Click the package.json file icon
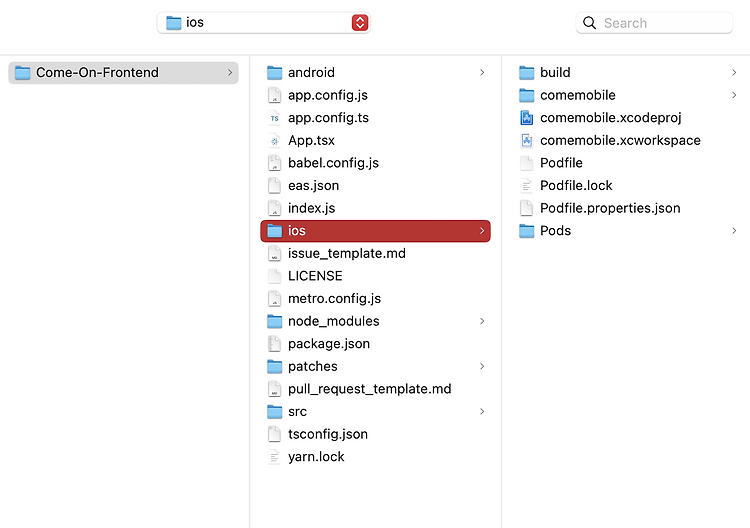Viewport: 750px width, 528px height. tap(275, 344)
